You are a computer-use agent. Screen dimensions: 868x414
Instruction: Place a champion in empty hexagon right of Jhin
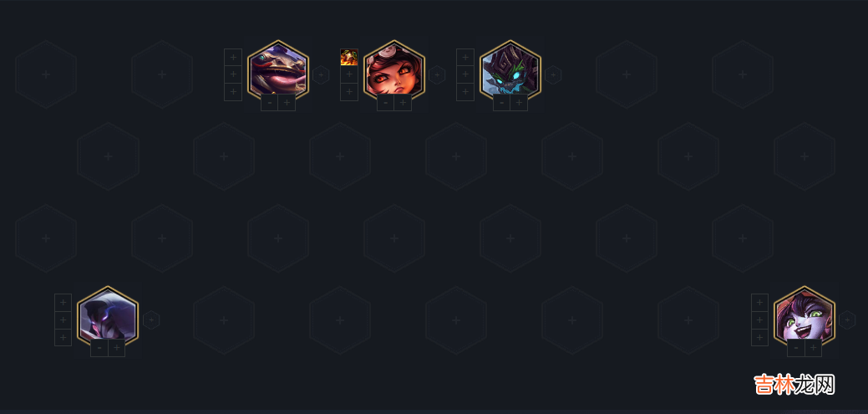pos(224,320)
